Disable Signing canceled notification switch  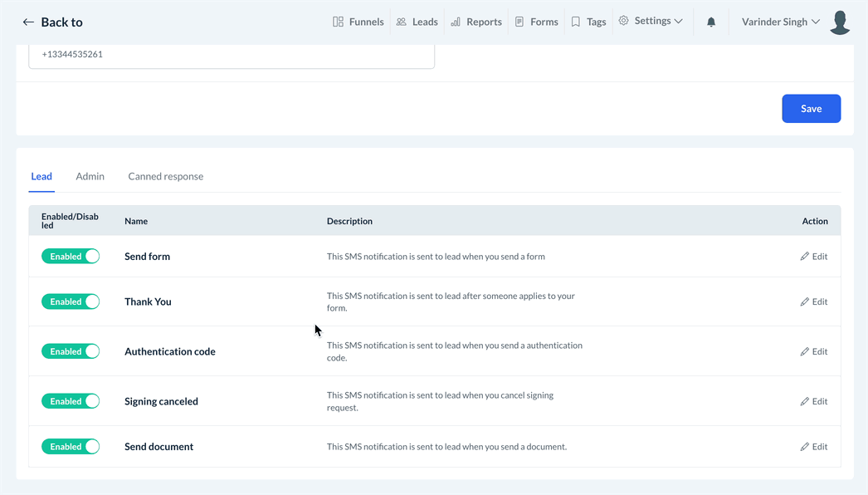71,401
